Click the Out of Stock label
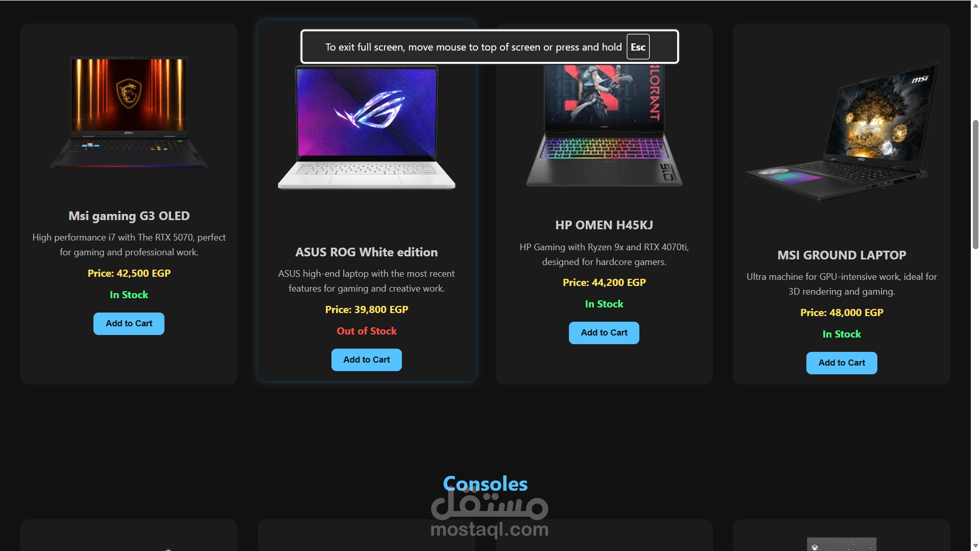This screenshot has width=980, height=551. click(367, 331)
